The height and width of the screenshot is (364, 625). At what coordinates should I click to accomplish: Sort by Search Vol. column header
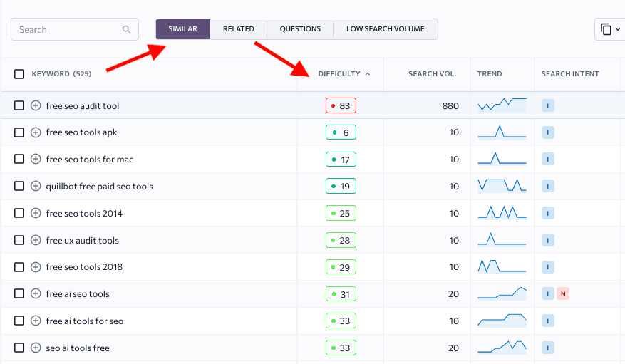432,74
